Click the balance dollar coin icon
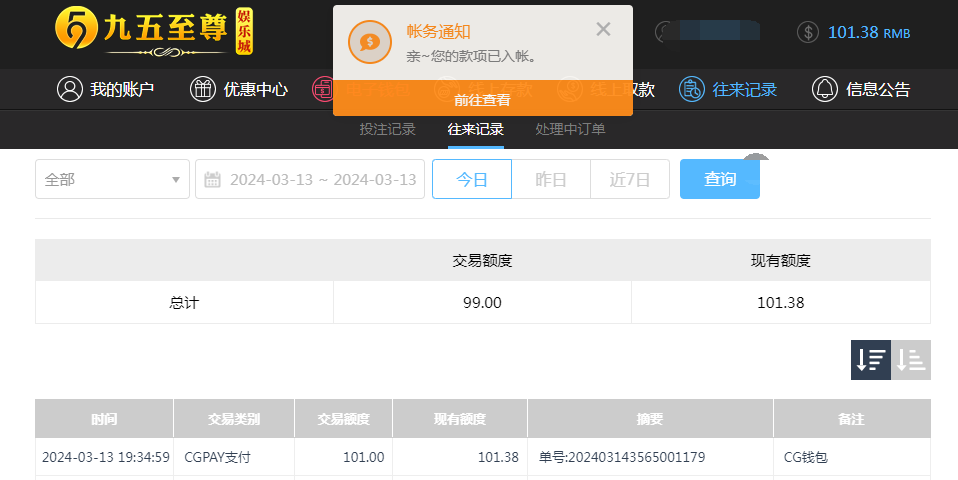 (808, 32)
